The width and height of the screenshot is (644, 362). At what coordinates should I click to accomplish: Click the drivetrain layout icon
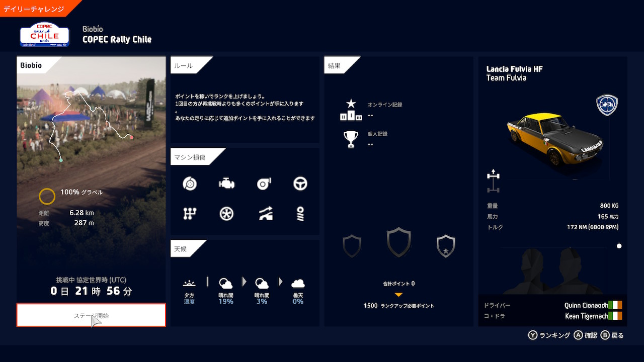[494, 182]
